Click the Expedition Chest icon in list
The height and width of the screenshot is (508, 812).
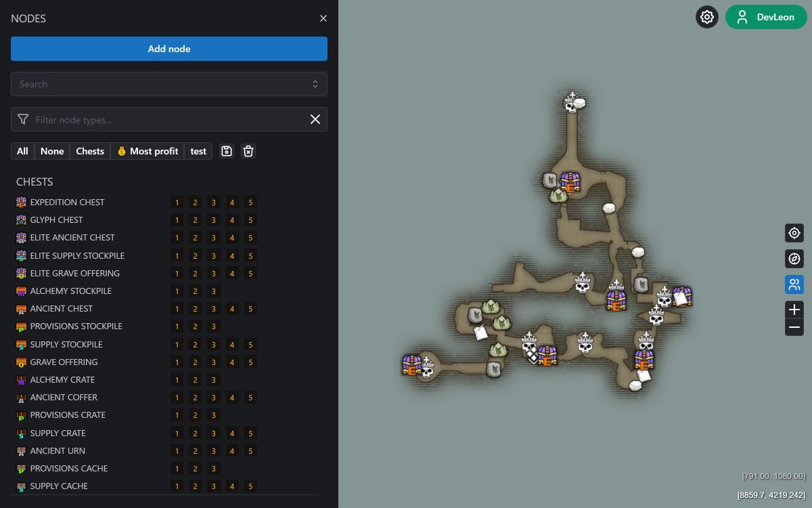point(21,202)
